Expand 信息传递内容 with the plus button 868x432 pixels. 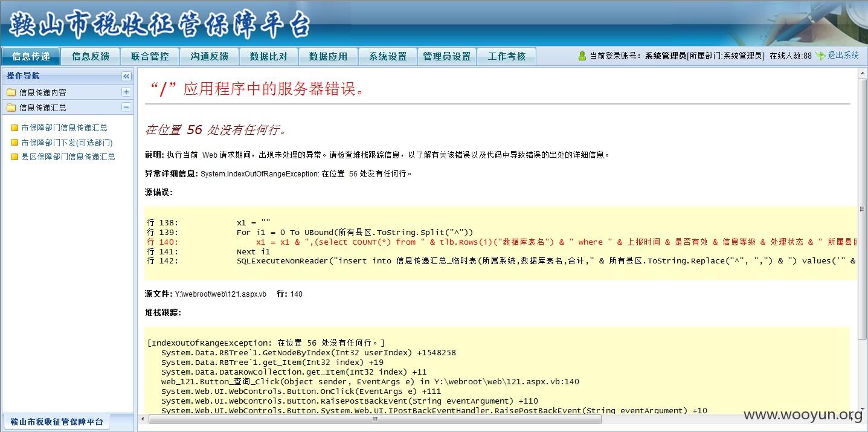pyautogui.click(x=126, y=92)
